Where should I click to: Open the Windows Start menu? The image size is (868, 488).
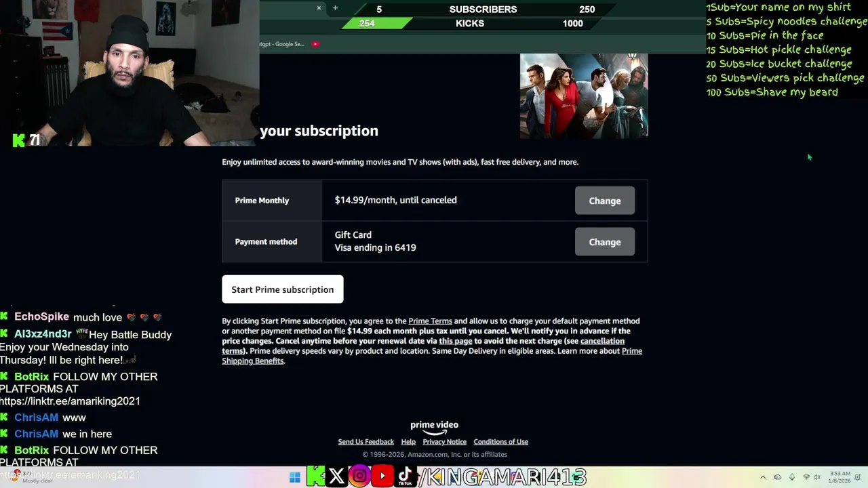[294, 478]
